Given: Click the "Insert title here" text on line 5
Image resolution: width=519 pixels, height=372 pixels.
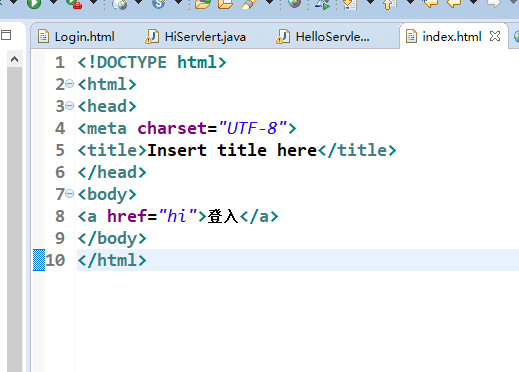Looking at the screenshot, I should click(x=232, y=150).
